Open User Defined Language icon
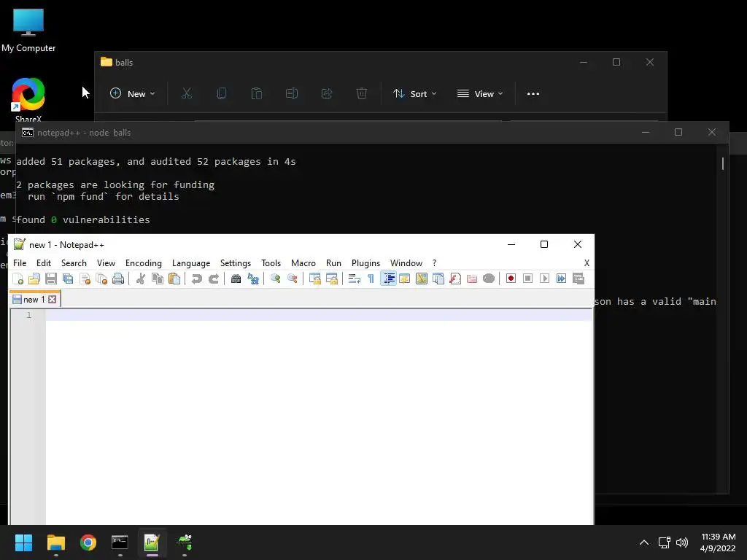Screen dimensions: 747x560 tap(404, 279)
